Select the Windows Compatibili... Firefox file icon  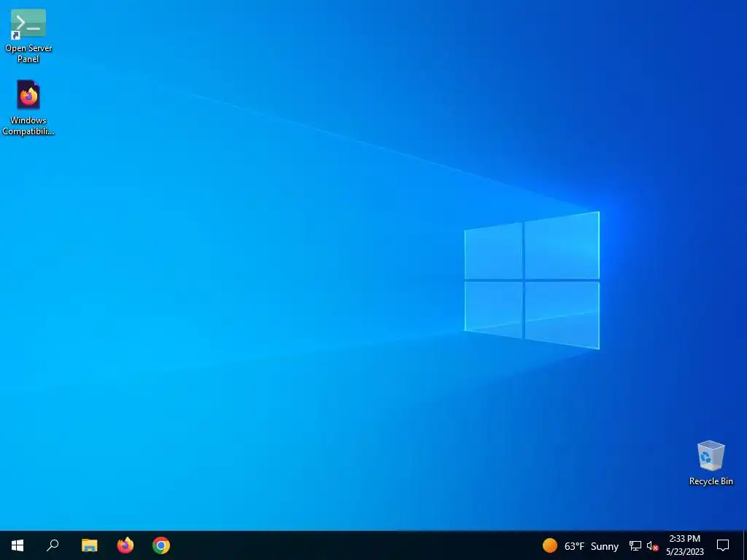pos(28,108)
